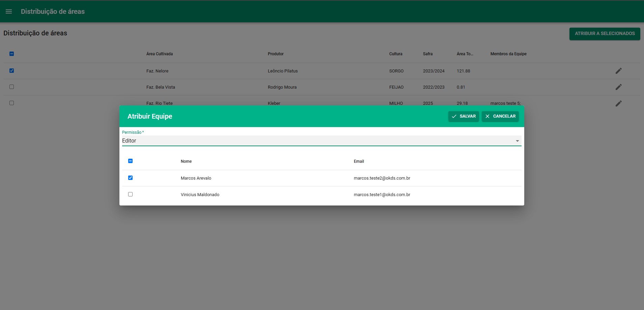Uncheck the Marcos Arevalo checkbox
Screen dimensions: 644x310
coord(131,178)
